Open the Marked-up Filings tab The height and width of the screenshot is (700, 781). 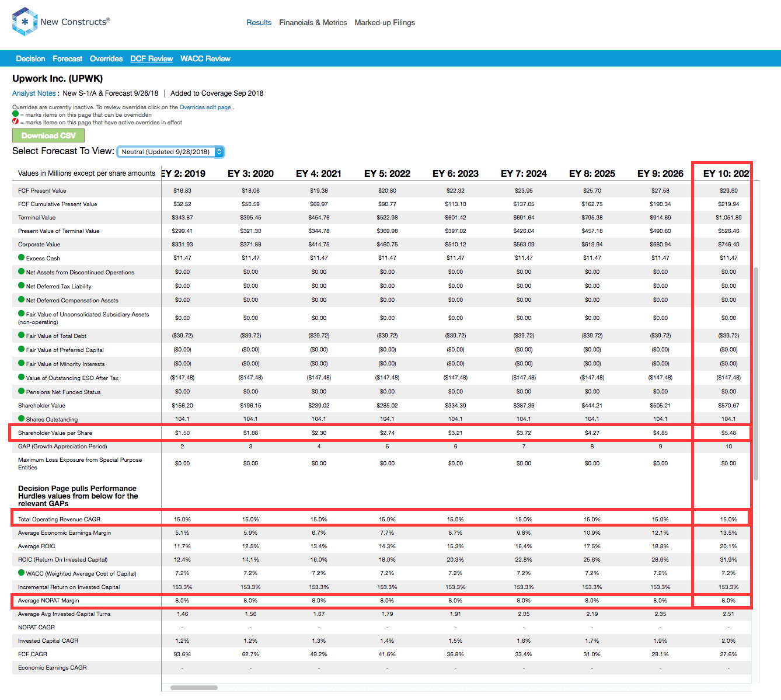tap(385, 23)
